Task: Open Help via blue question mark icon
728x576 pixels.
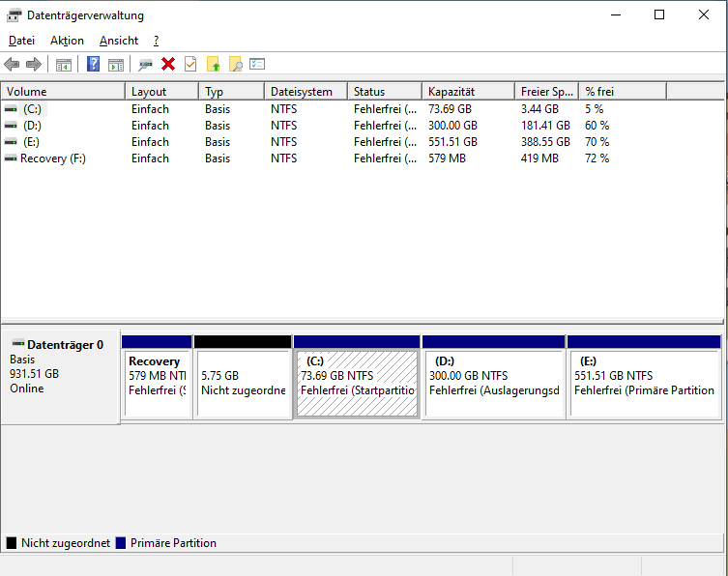Action: tap(94, 64)
